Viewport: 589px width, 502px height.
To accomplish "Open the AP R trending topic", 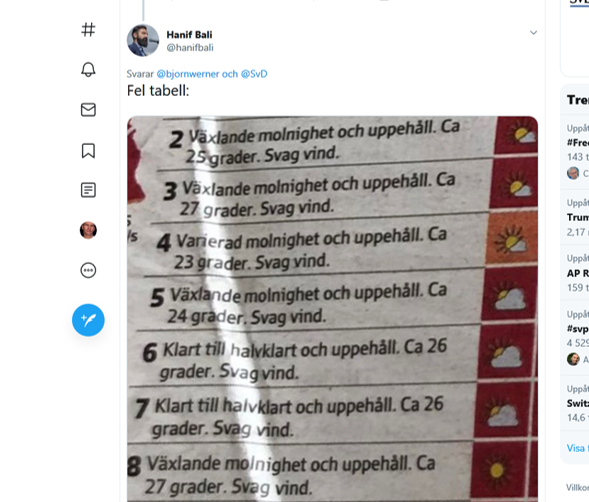I will pyautogui.click(x=578, y=273).
